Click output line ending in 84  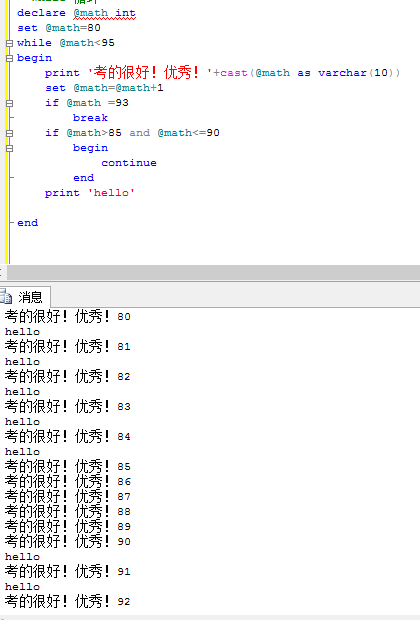(68, 437)
